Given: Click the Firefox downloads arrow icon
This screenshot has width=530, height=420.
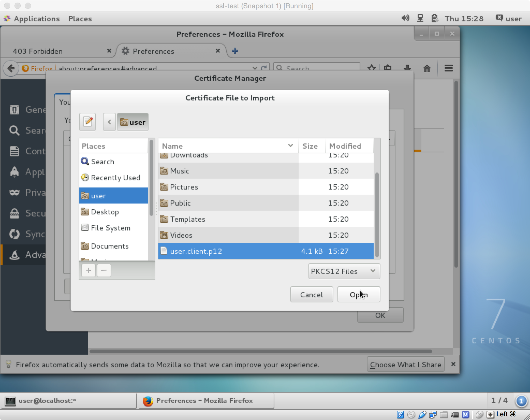Looking at the screenshot, I should coord(407,68).
